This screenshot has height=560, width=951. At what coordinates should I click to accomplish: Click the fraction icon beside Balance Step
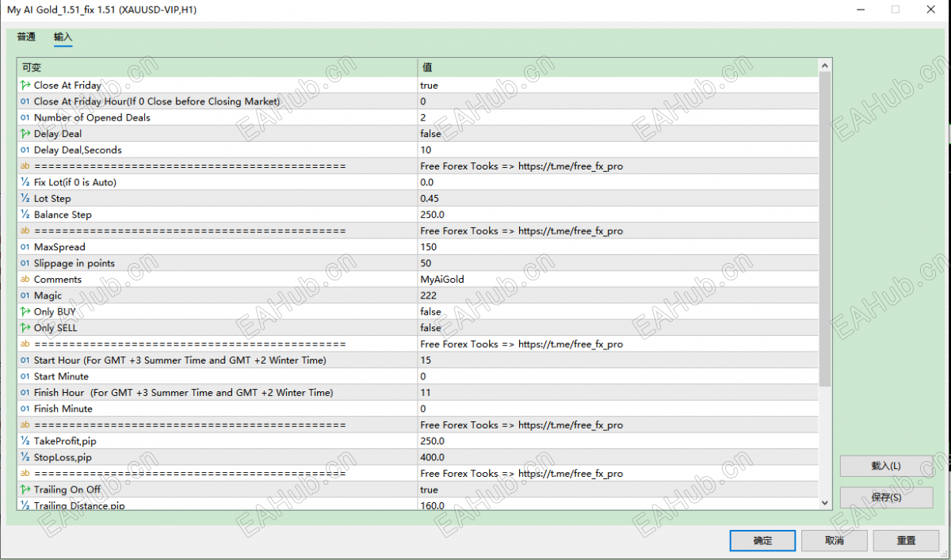(25, 215)
